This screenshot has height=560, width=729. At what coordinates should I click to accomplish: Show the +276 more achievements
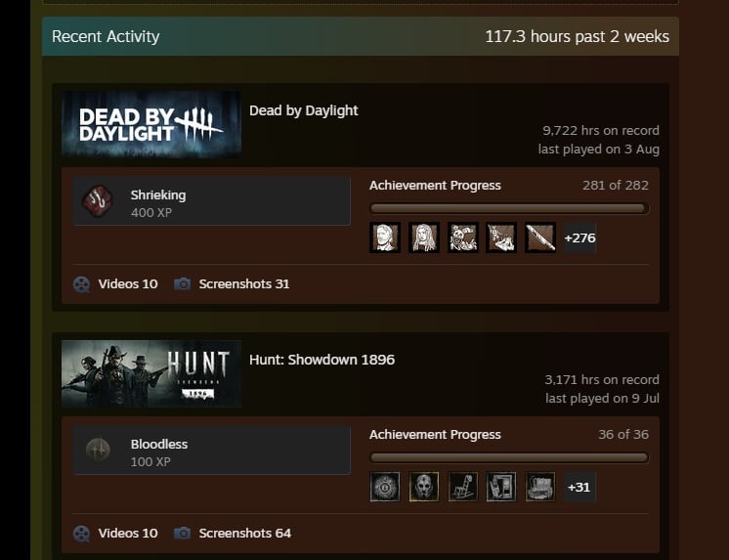(579, 237)
